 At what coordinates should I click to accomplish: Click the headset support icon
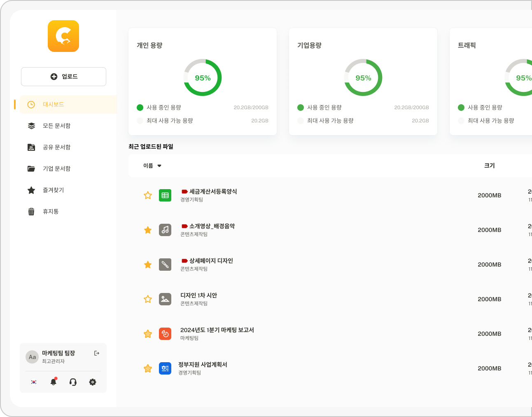click(73, 382)
